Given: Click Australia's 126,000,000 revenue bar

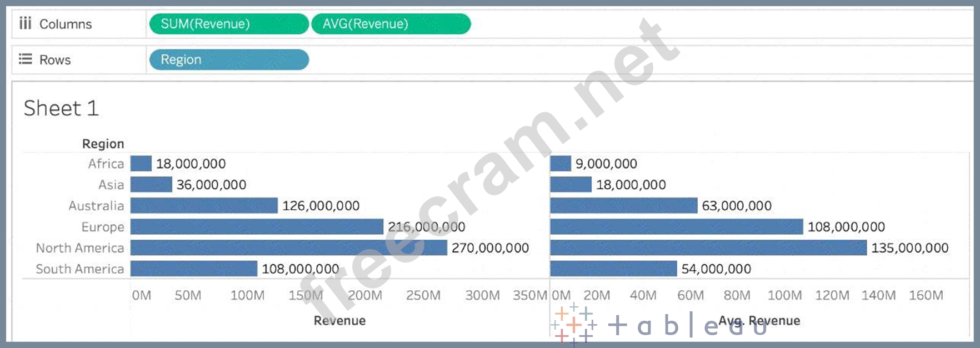Looking at the screenshot, I should 204,206.
